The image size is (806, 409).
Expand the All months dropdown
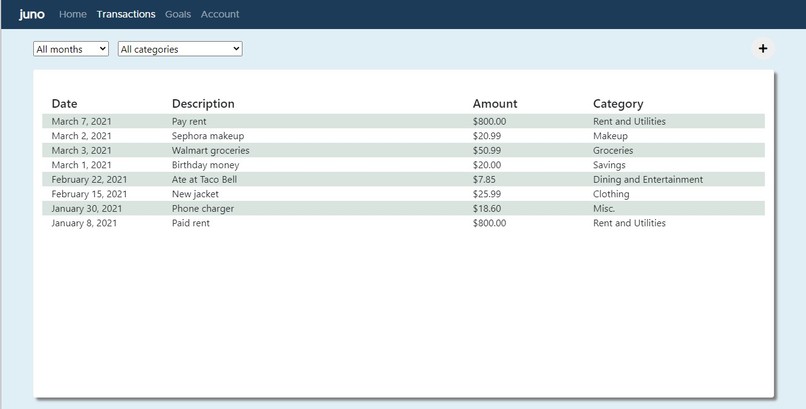tap(71, 49)
